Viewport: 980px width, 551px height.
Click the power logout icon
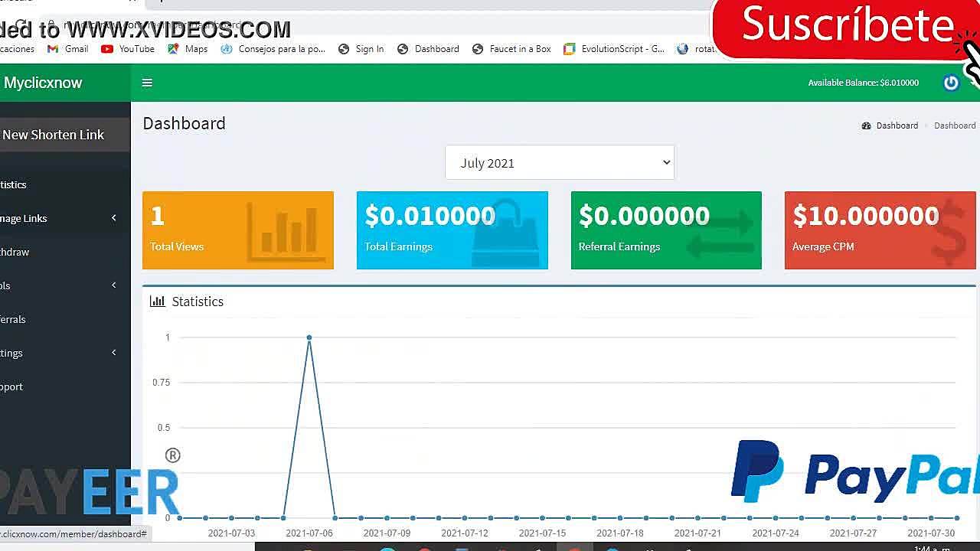951,83
